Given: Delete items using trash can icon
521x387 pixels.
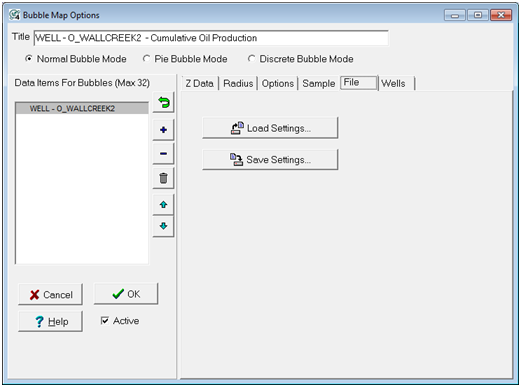Looking at the screenshot, I should [x=163, y=178].
